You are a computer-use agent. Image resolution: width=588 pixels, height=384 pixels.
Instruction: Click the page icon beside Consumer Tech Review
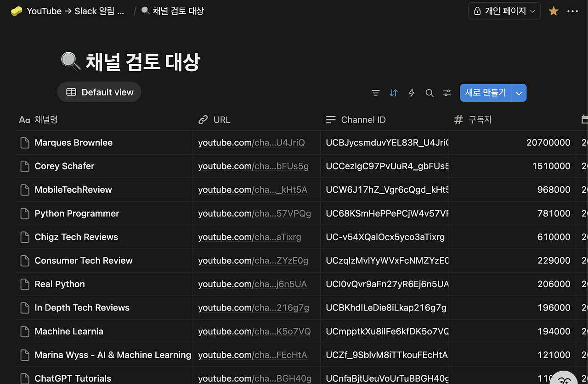25,261
